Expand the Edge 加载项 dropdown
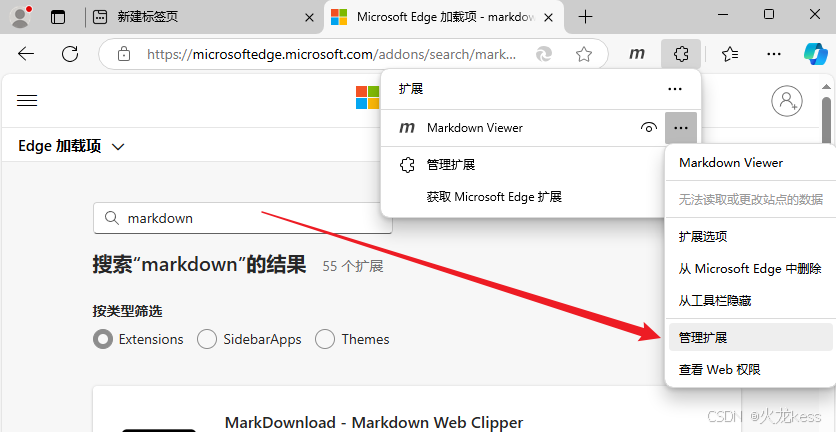The width and height of the screenshot is (836, 432). (x=71, y=146)
